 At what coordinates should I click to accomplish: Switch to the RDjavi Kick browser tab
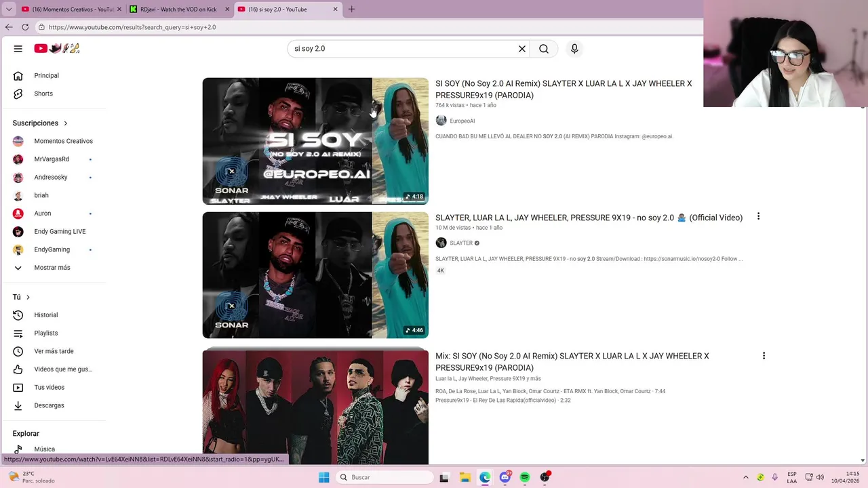pos(178,9)
